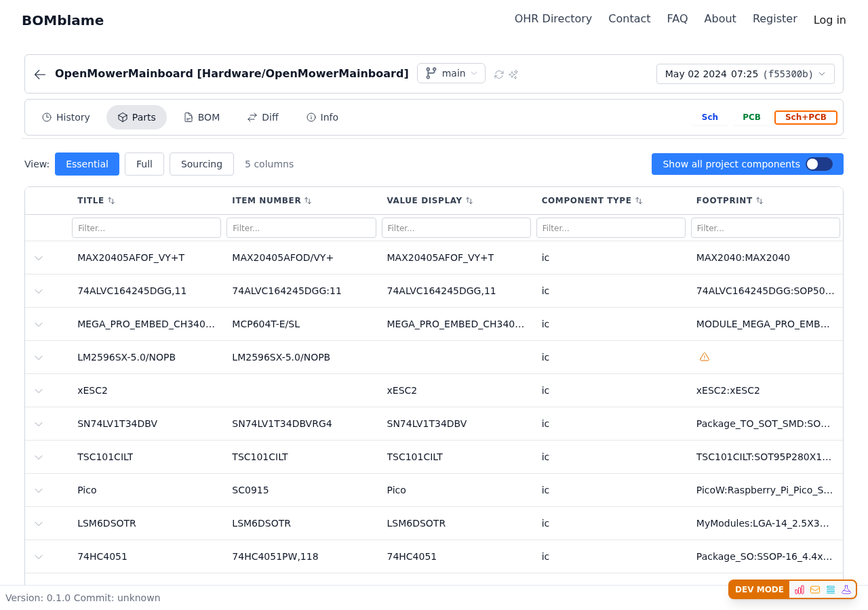Expand the xESC2 part row
Viewport: 868px width, 610px height.
39,391
